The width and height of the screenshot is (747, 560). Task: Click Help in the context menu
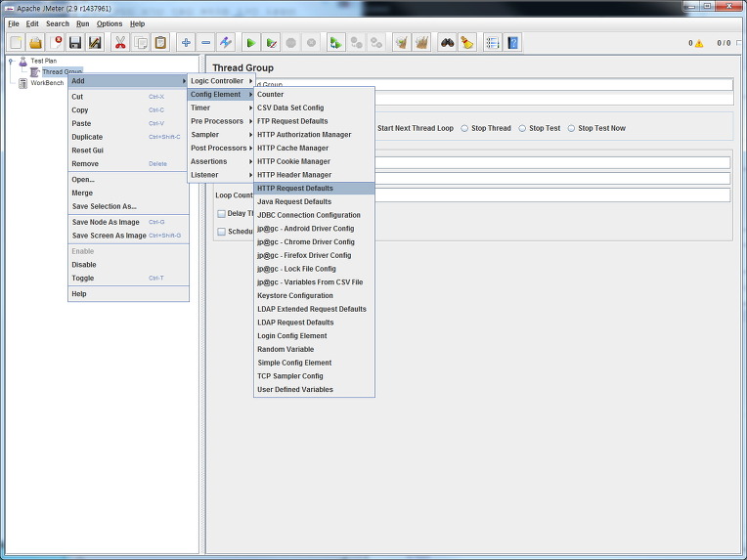tap(128, 294)
